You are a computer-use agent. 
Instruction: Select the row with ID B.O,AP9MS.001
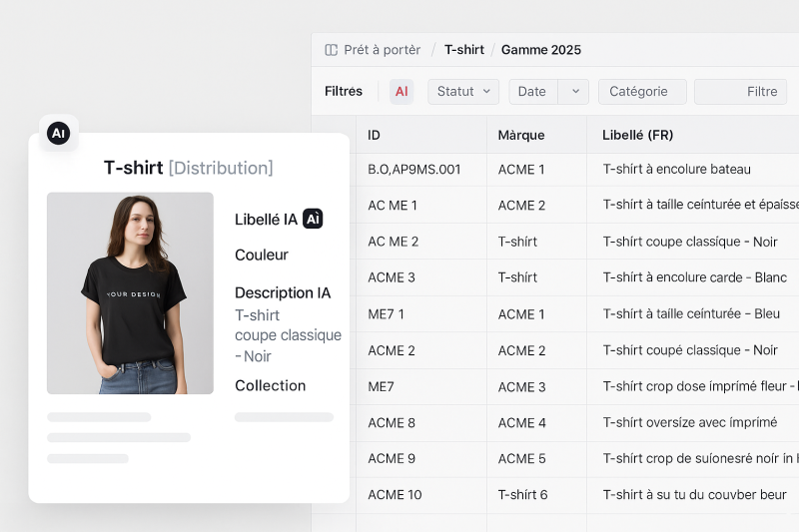(413, 170)
